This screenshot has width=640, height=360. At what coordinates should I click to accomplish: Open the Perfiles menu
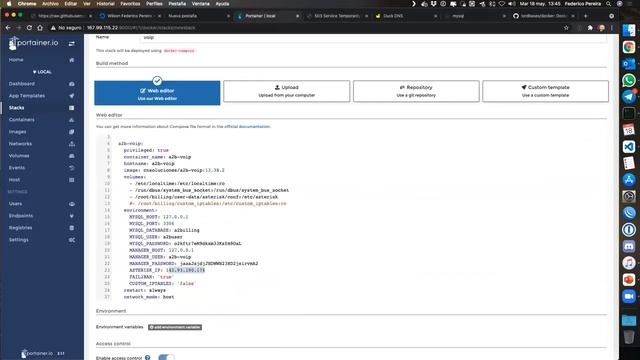click(x=154, y=4)
